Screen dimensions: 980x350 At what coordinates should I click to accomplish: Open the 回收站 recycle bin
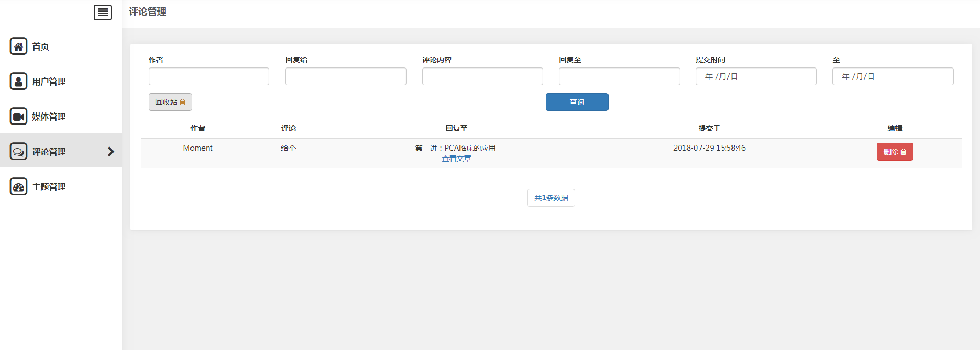click(170, 102)
